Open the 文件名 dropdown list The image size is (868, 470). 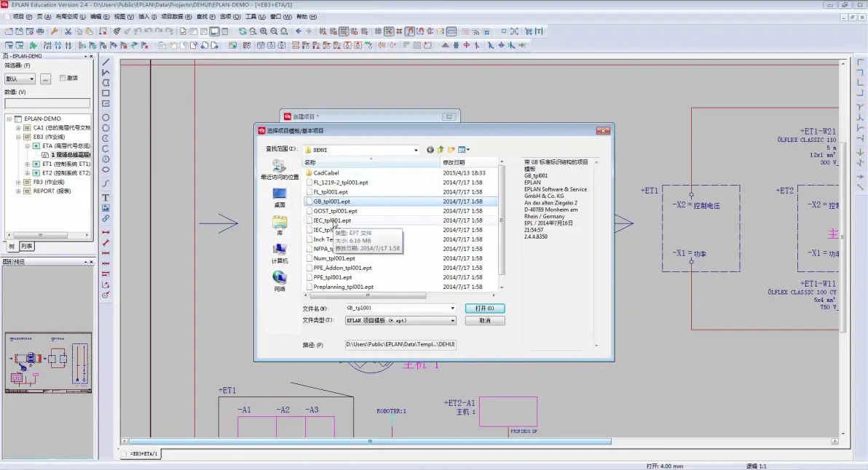pos(452,308)
